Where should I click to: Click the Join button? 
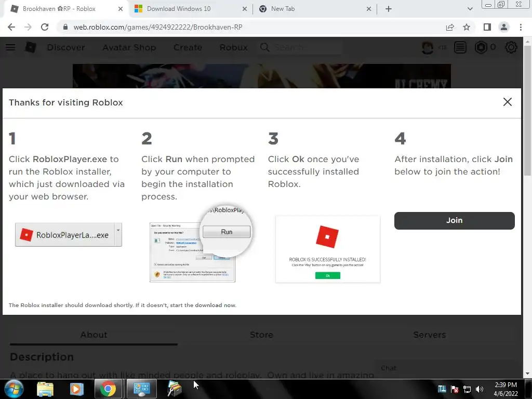(454, 220)
